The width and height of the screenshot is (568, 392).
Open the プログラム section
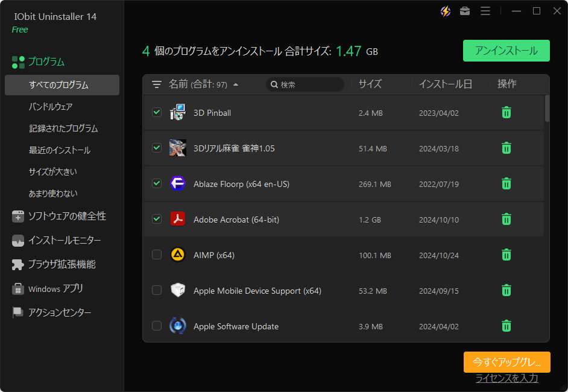(x=38, y=62)
